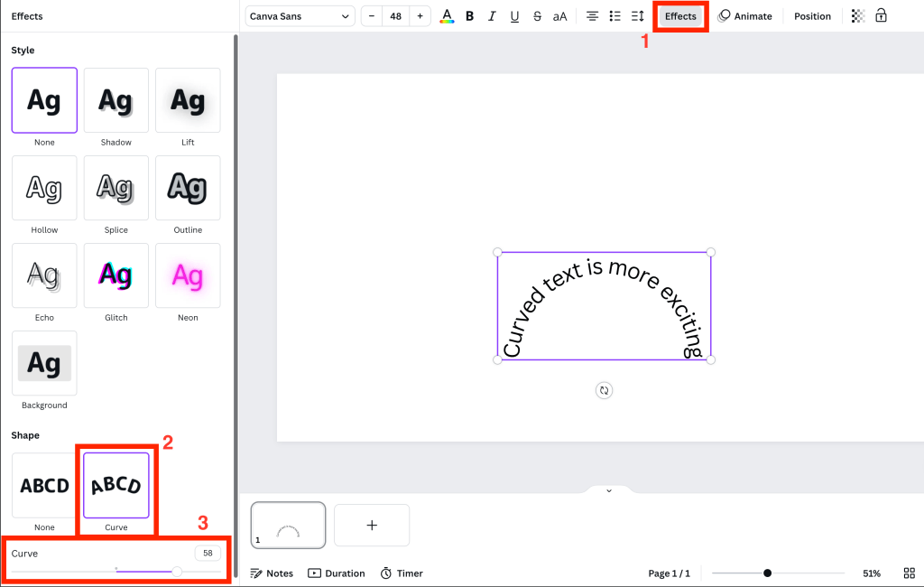Viewport: 924px width, 587px height.
Task: Open the grid view of pages
Action: click(x=909, y=573)
